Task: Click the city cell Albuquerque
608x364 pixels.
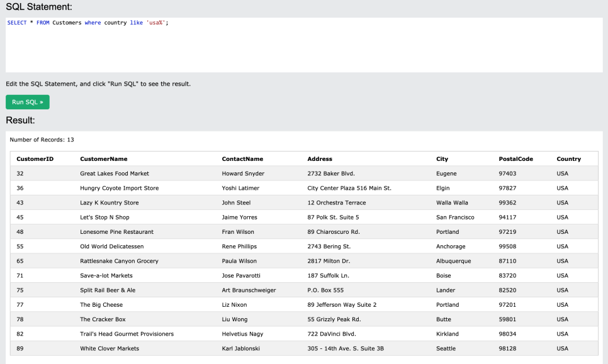Action: (454, 261)
